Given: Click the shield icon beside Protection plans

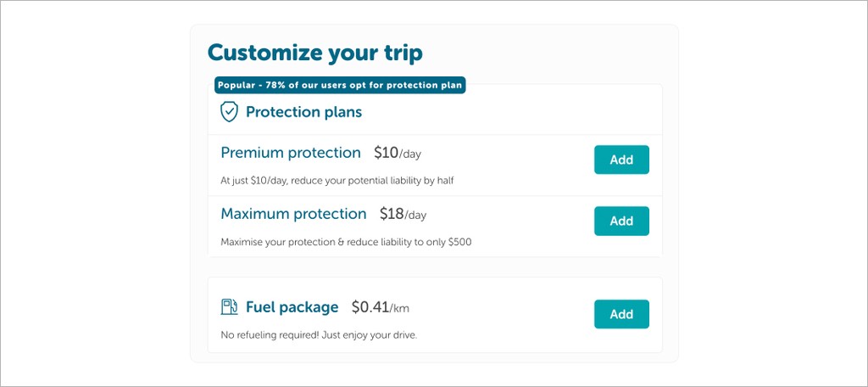Looking at the screenshot, I should pyautogui.click(x=229, y=112).
